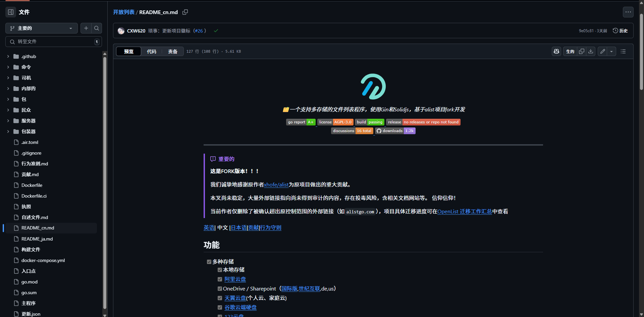The width and height of the screenshot is (644, 317).
Task: Copy file path icon next to README_cn.md
Action: tap(185, 12)
